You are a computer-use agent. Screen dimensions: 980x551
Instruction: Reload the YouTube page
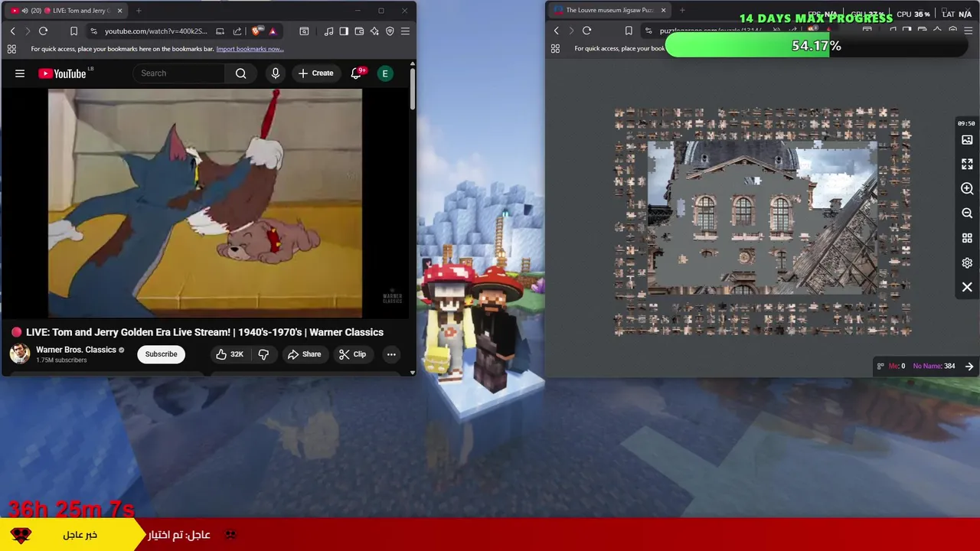[x=43, y=31]
